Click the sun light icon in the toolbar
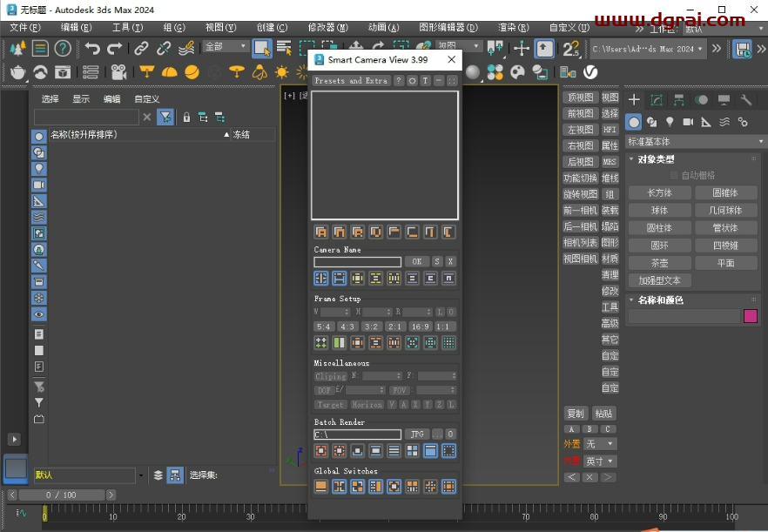768x532 pixels. pyautogui.click(x=281, y=72)
